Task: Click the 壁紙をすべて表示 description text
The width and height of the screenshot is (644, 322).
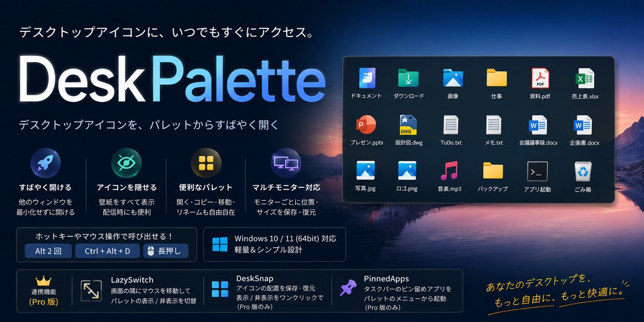Action: [x=126, y=202]
